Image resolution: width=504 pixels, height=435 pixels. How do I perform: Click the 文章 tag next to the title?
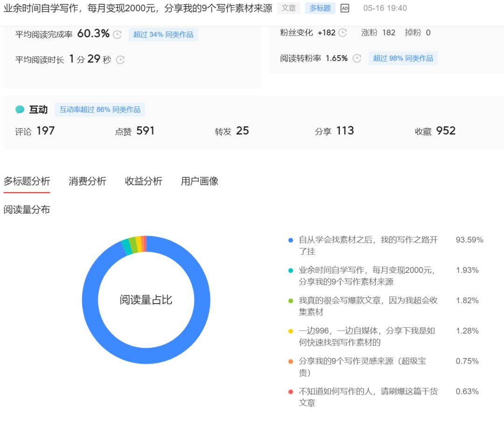click(288, 8)
